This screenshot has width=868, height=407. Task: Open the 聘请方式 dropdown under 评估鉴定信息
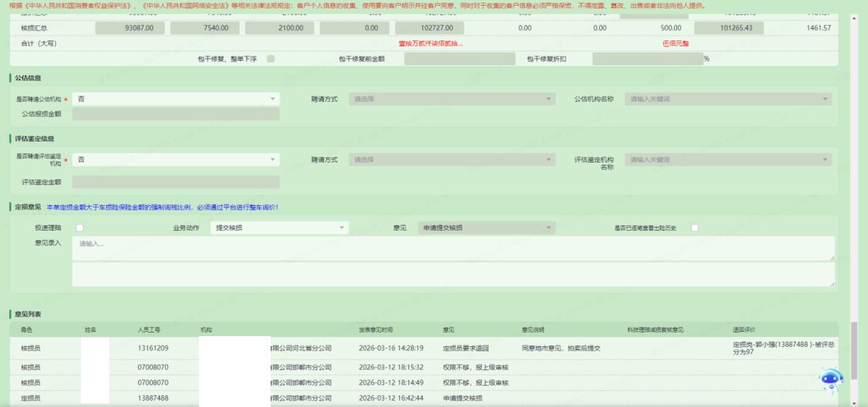pos(451,160)
